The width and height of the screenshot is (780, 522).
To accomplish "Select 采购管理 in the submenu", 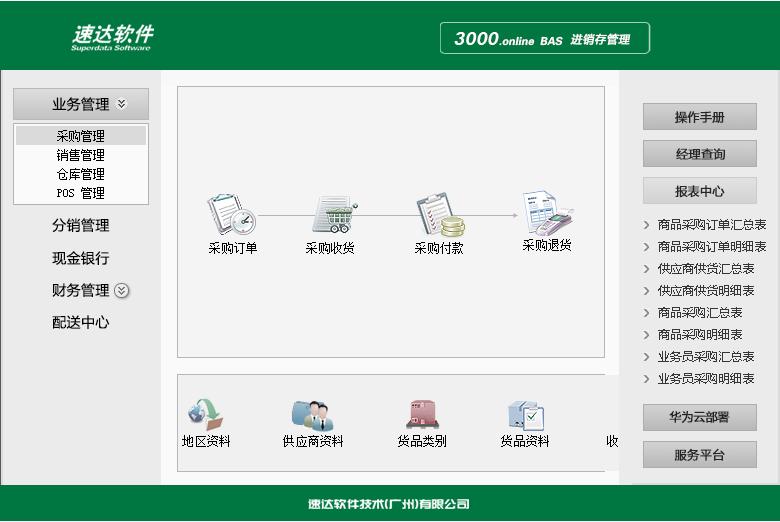I will point(81,135).
